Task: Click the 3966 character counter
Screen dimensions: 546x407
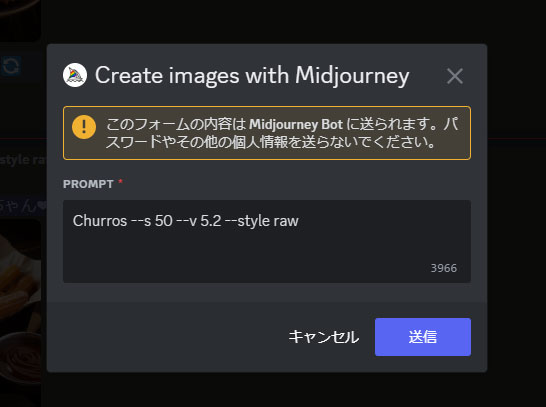Action: pyautogui.click(x=444, y=268)
